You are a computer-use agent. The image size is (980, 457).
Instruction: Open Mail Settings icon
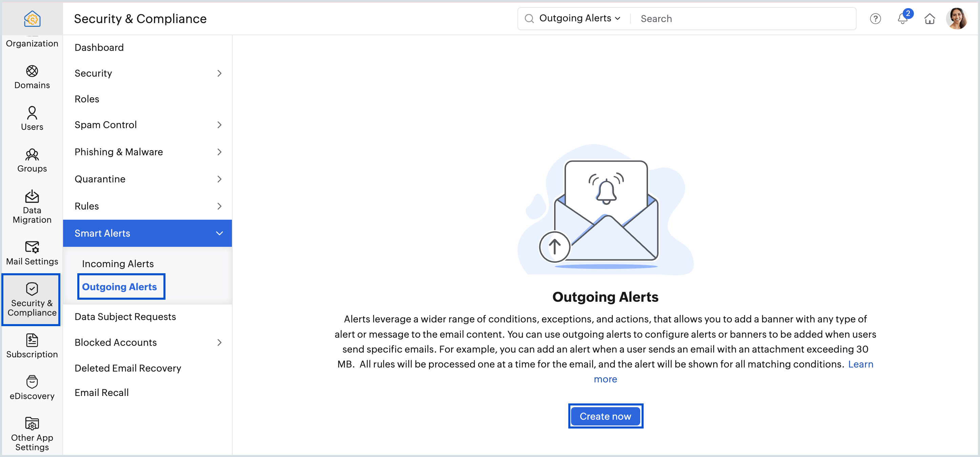tap(32, 247)
